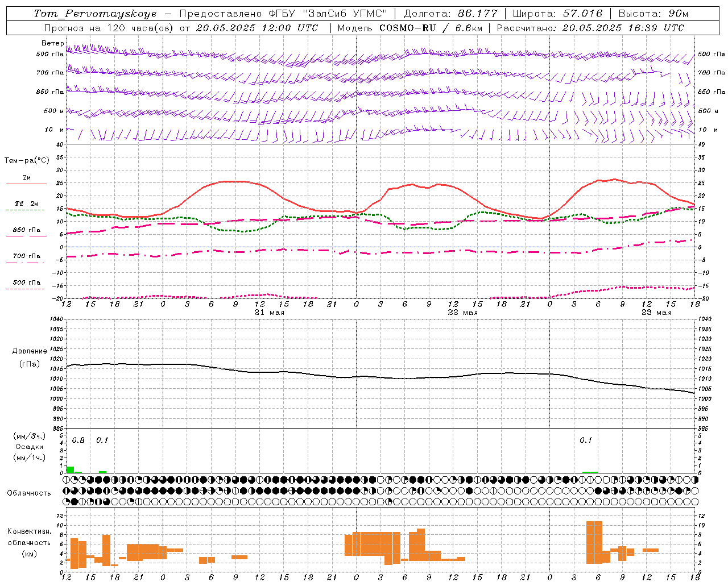
Task: Click the 23 мая date label
Action: tap(656, 313)
